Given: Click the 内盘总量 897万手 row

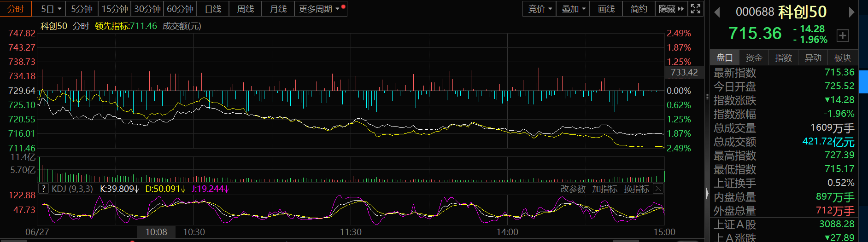Looking at the screenshot, I should tap(784, 197).
